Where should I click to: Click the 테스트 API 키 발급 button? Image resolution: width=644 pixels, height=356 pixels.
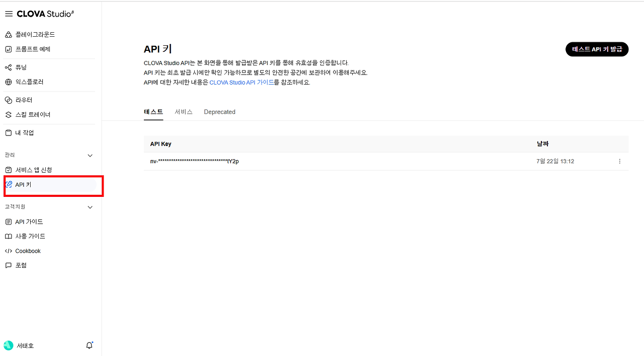pyautogui.click(x=597, y=49)
